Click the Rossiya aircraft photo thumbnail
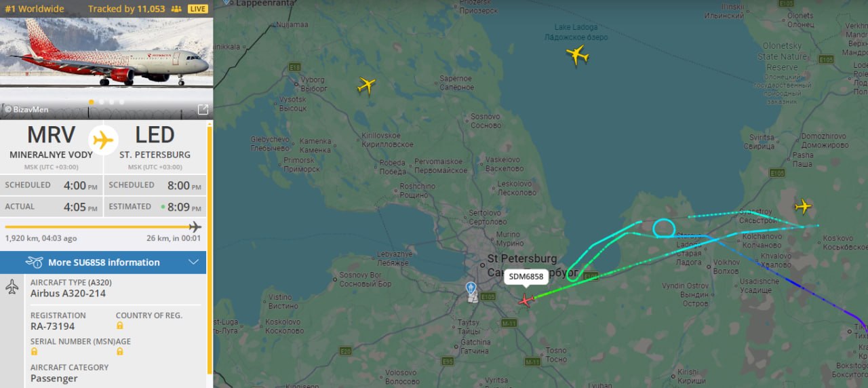This screenshot has height=388, width=868. click(x=106, y=60)
